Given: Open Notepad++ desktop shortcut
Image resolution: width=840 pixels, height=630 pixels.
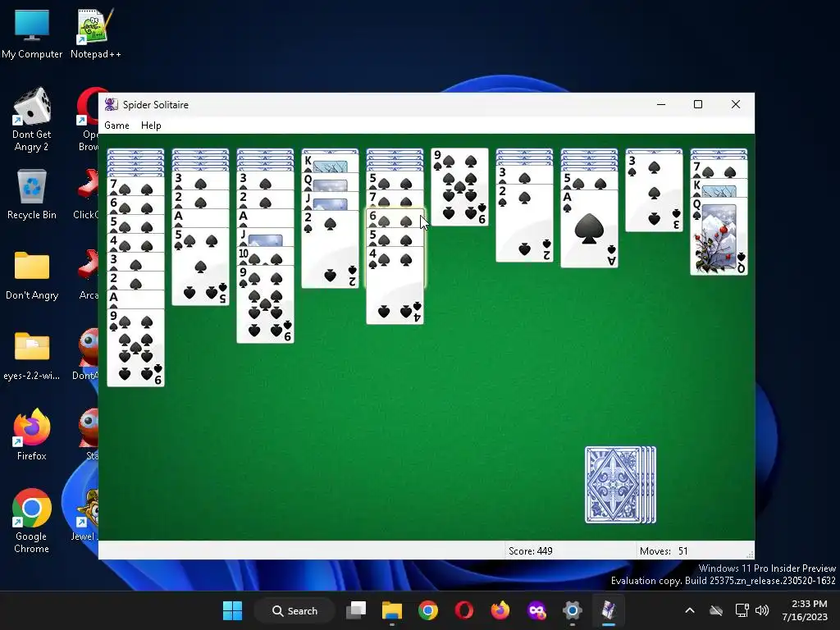Looking at the screenshot, I should pyautogui.click(x=95, y=33).
